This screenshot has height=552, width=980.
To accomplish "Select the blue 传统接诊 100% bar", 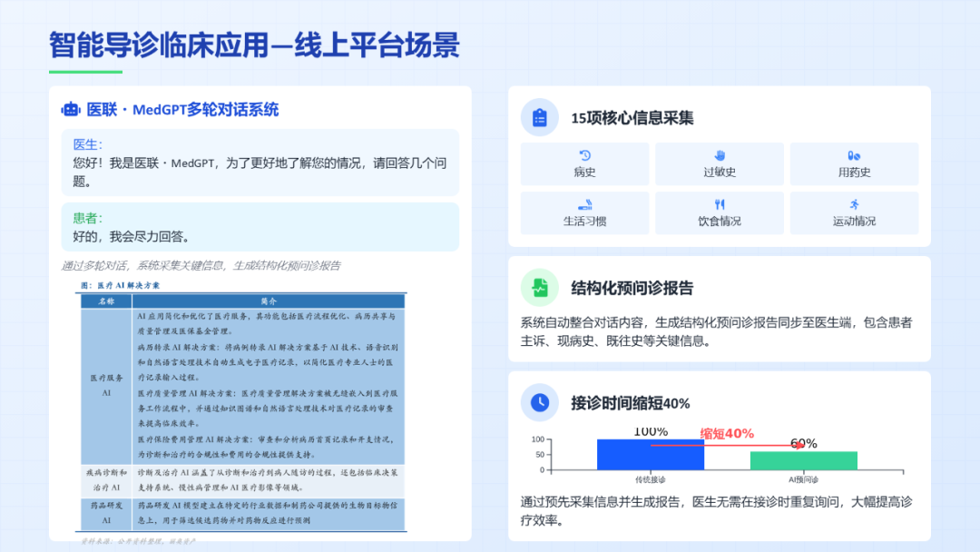I will 652,454.
